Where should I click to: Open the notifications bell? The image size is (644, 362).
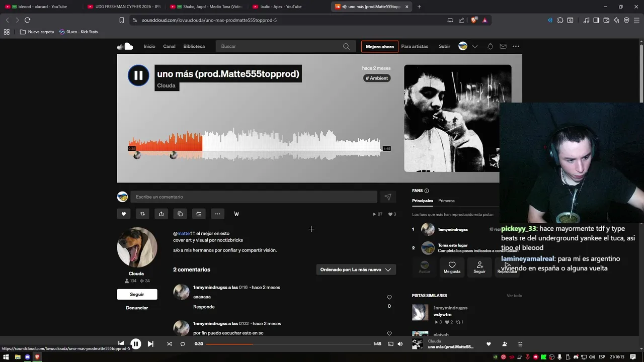tap(490, 46)
